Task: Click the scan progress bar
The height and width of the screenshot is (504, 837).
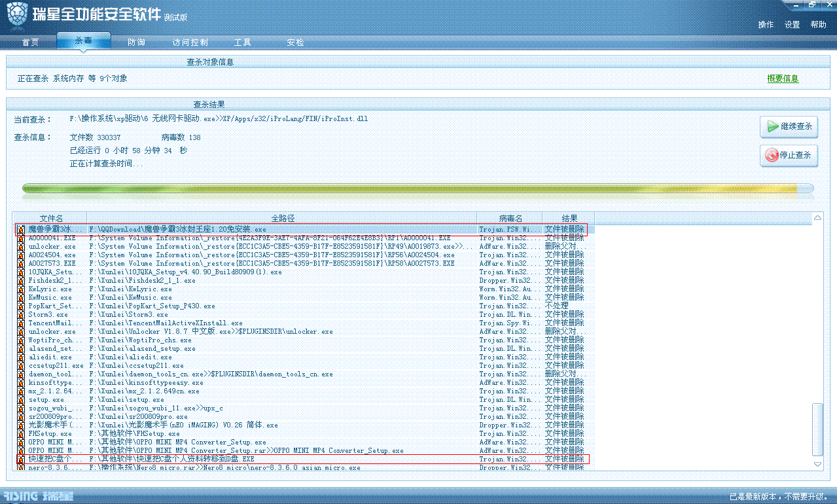Action: click(418, 189)
